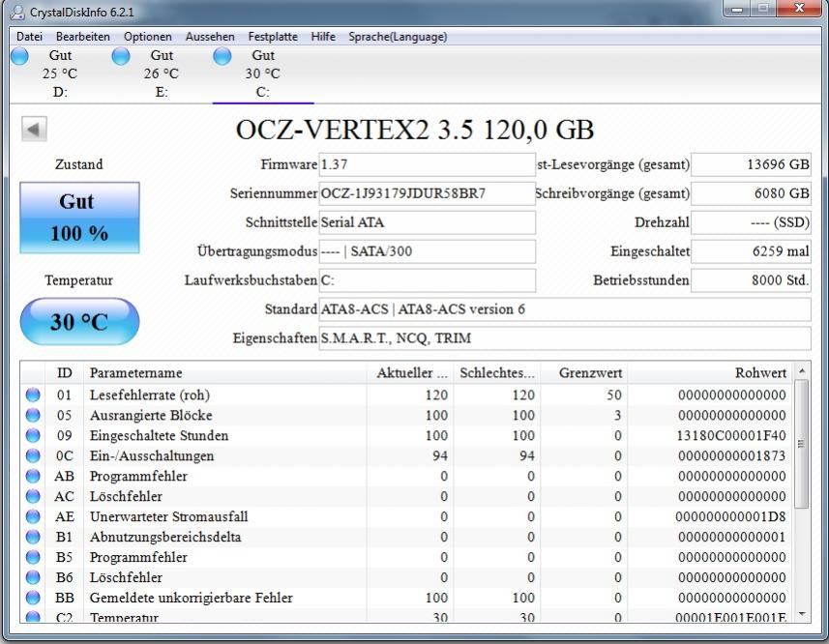
Task: Select disk D: status orb
Action: click(x=19, y=56)
